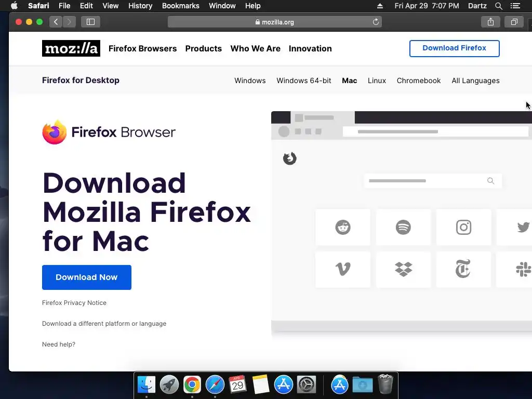The width and height of the screenshot is (532, 399).
Task: Open the Edit menu
Action: click(x=86, y=6)
